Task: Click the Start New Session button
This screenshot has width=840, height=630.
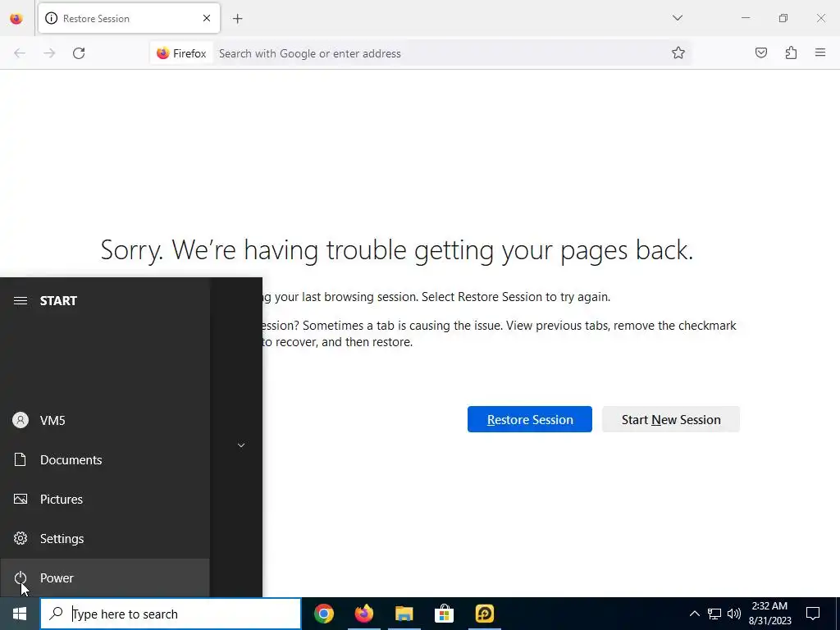Action: (x=671, y=419)
